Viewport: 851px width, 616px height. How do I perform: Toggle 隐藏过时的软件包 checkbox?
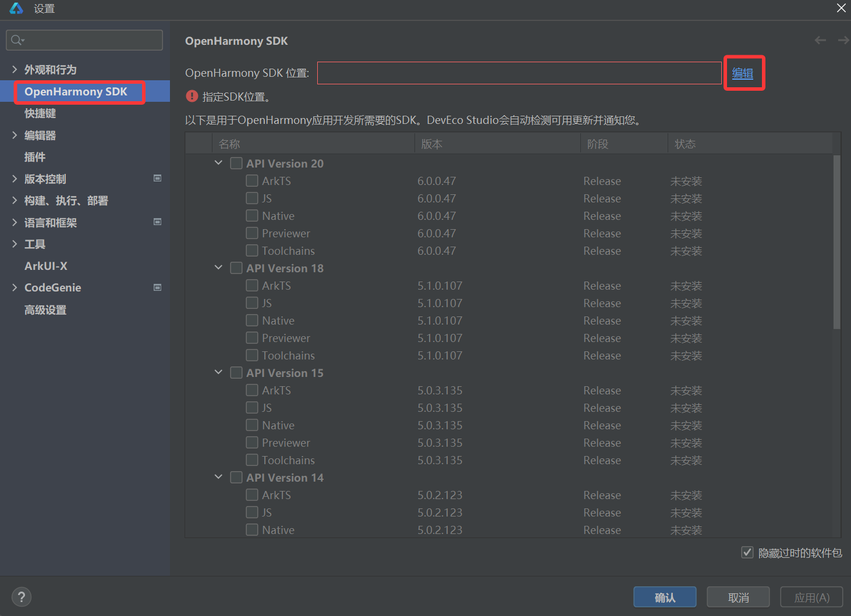[747, 553]
